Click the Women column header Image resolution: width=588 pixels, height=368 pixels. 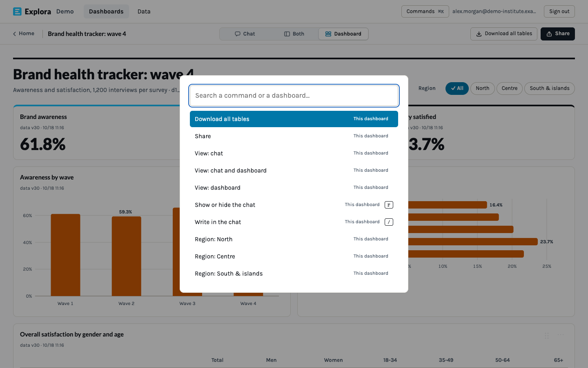[333, 360]
